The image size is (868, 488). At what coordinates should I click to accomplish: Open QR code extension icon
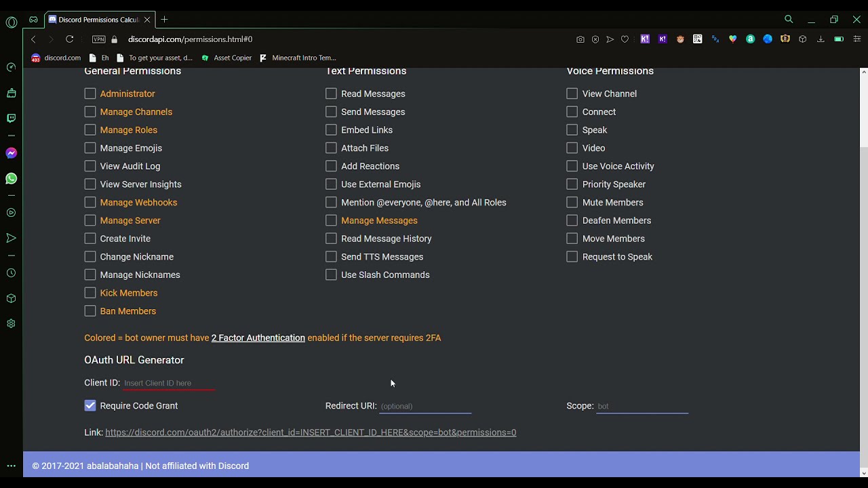coord(697,39)
